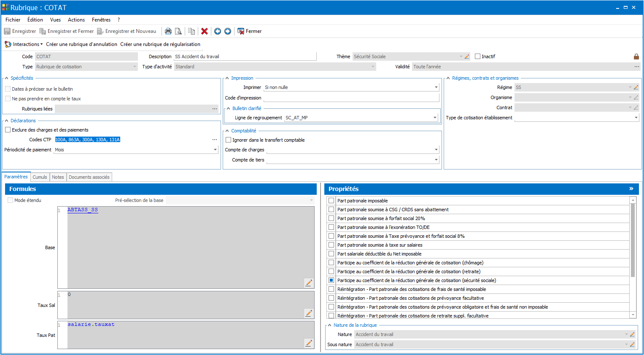Go to next record arrow
644x355 pixels.
(228, 31)
